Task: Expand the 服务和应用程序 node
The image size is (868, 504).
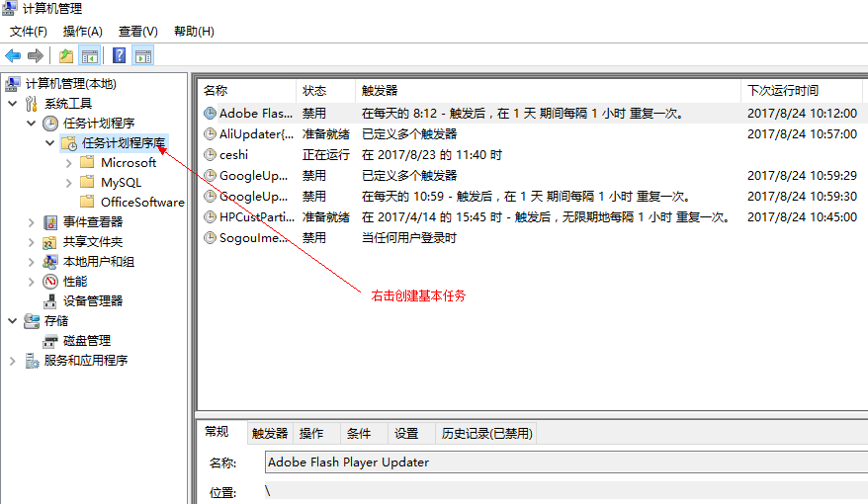Action: tap(13, 361)
